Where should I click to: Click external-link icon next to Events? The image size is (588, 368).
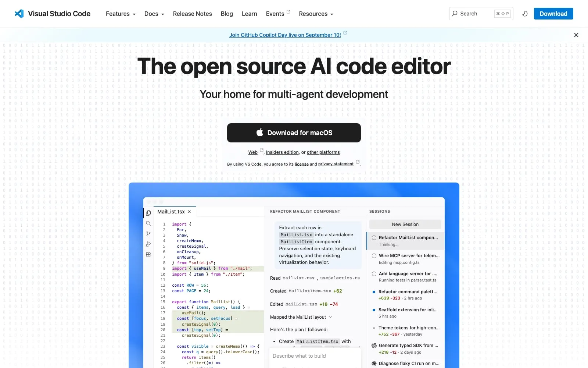[288, 12]
